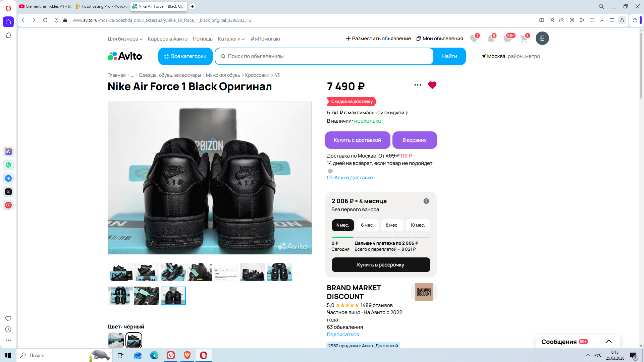
Task: Select the 10 мес. installment period
Action: (x=417, y=225)
